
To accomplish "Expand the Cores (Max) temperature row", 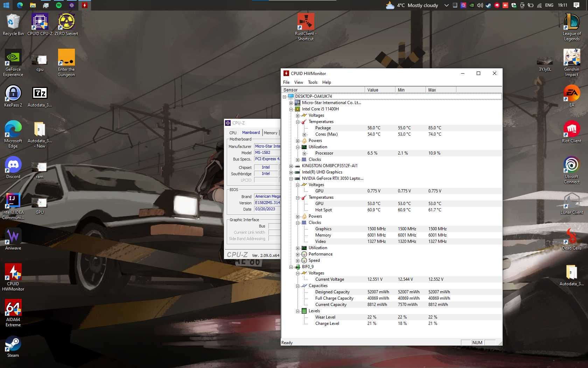I will point(304,135).
